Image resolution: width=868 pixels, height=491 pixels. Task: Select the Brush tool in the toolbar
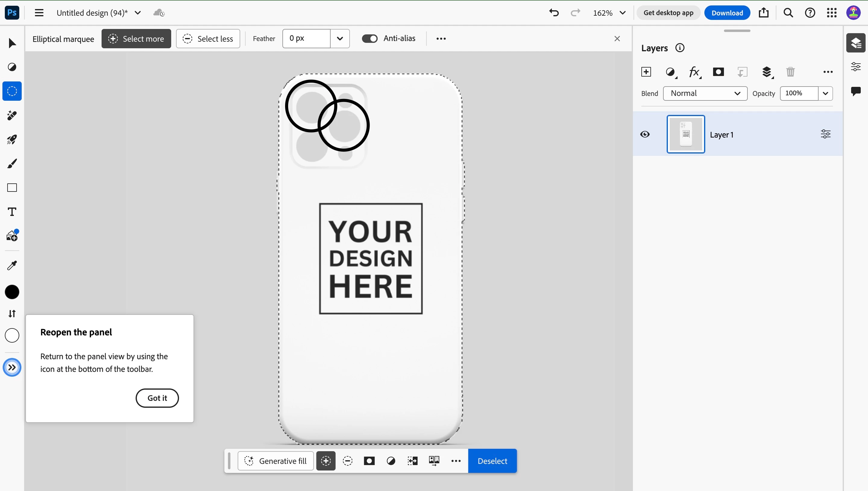tap(12, 164)
